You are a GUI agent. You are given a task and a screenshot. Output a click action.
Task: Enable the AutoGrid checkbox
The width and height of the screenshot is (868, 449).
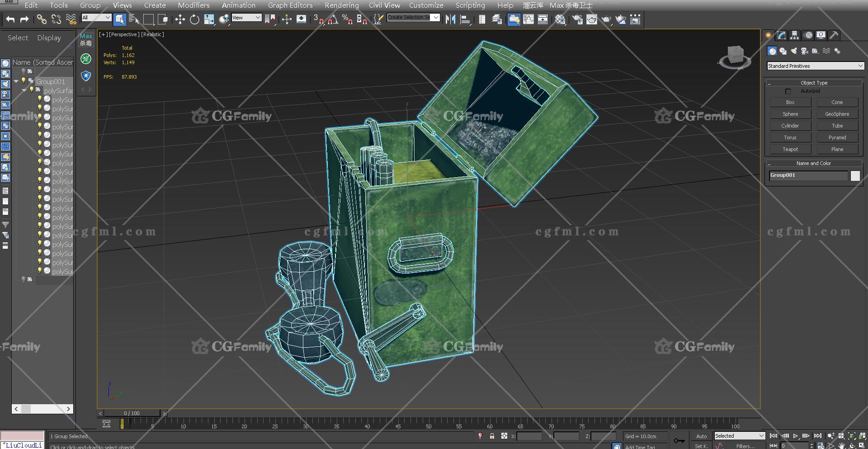click(788, 91)
